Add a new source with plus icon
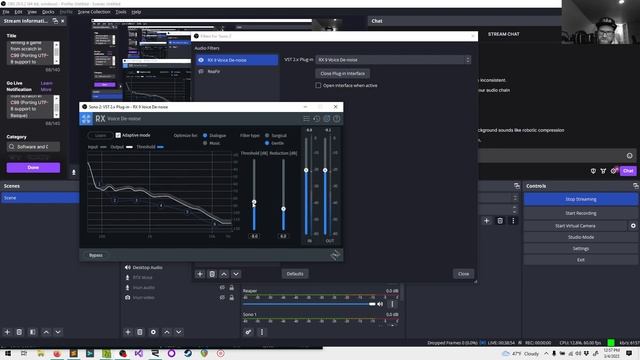Image resolution: width=640 pixels, height=360 pixels. 128,332
